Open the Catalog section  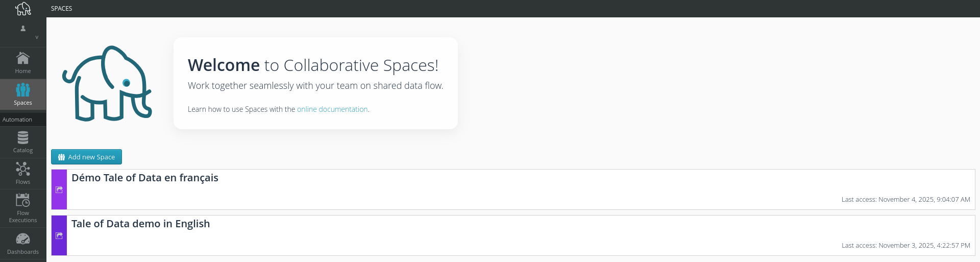[23, 142]
